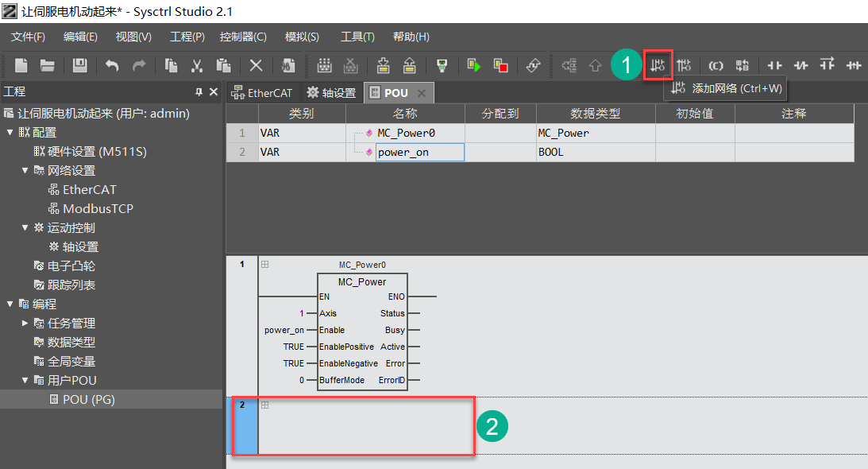Click the upload-from-controller icon
This screenshot has height=469, width=868.
pyautogui.click(x=410, y=65)
